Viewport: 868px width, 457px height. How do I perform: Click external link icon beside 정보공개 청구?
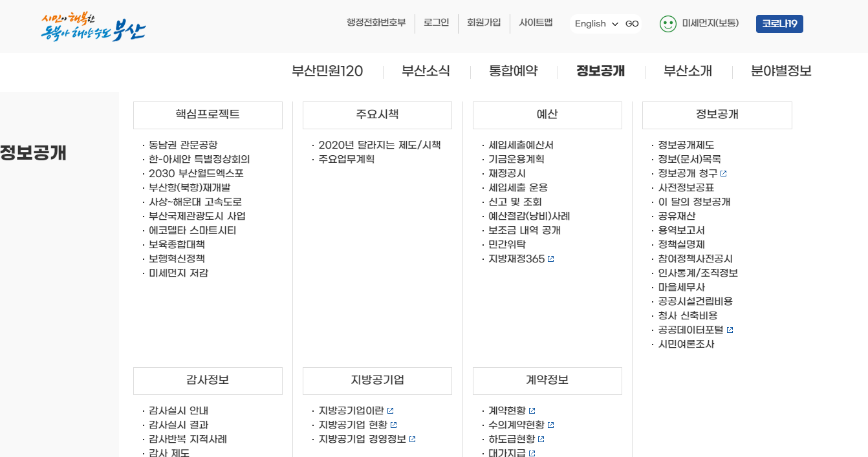pyautogui.click(x=724, y=174)
